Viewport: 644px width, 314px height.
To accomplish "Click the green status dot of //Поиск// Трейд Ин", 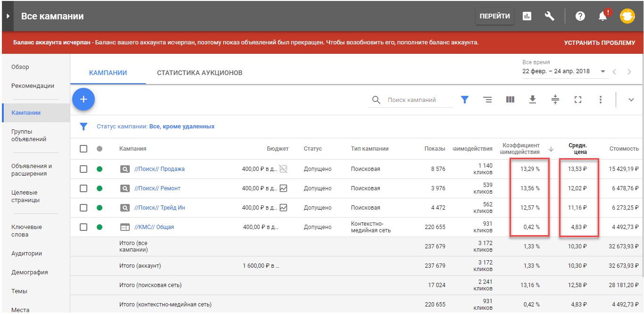I will [100, 208].
